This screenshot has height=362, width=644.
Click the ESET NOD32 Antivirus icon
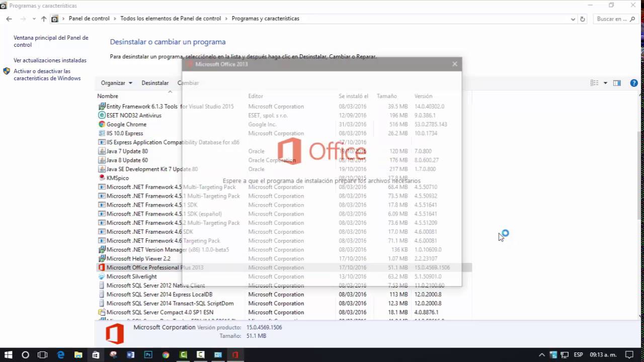coord(102,116)
